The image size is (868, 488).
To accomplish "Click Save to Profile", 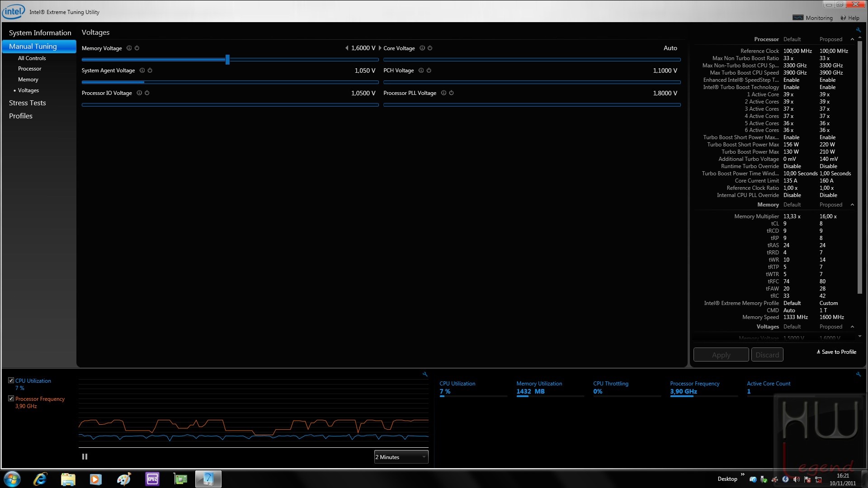I will 836,352.
